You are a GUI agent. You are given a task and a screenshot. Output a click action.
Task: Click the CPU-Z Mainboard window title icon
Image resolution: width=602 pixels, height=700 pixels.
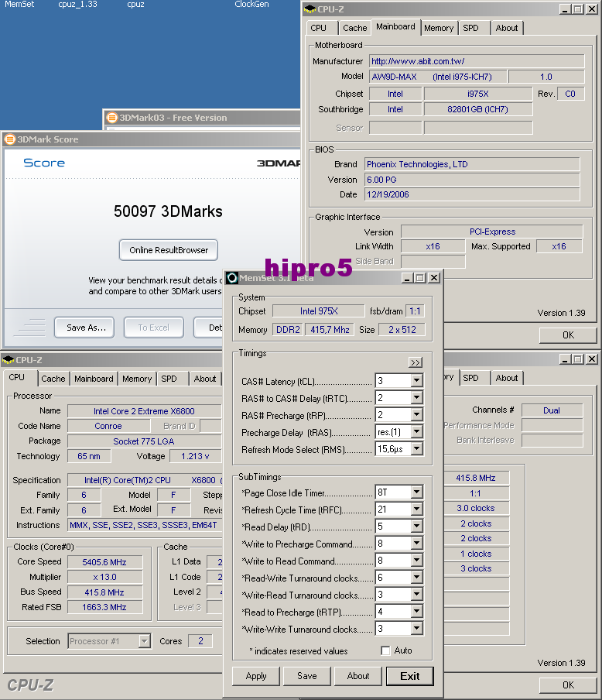coord(310,9)
